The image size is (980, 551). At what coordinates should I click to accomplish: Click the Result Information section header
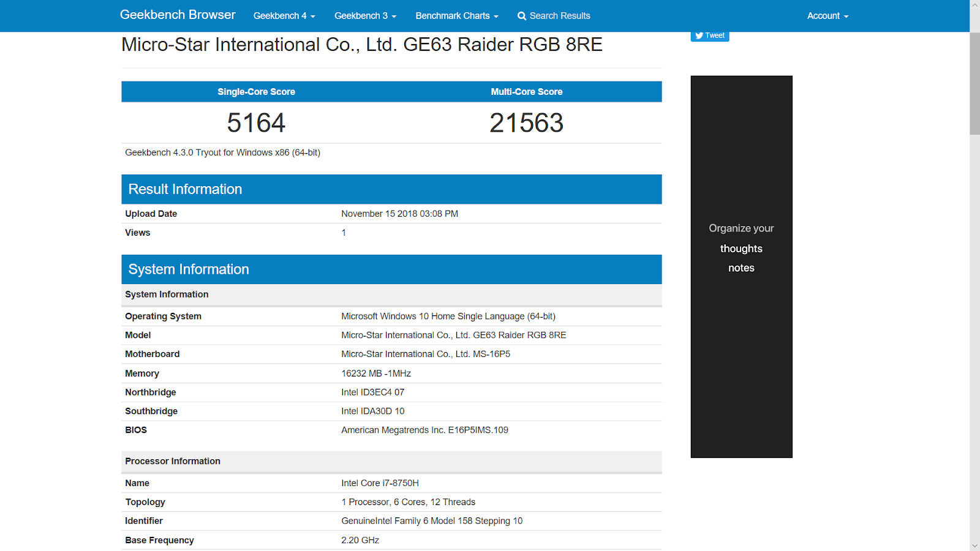pos(391,189)
